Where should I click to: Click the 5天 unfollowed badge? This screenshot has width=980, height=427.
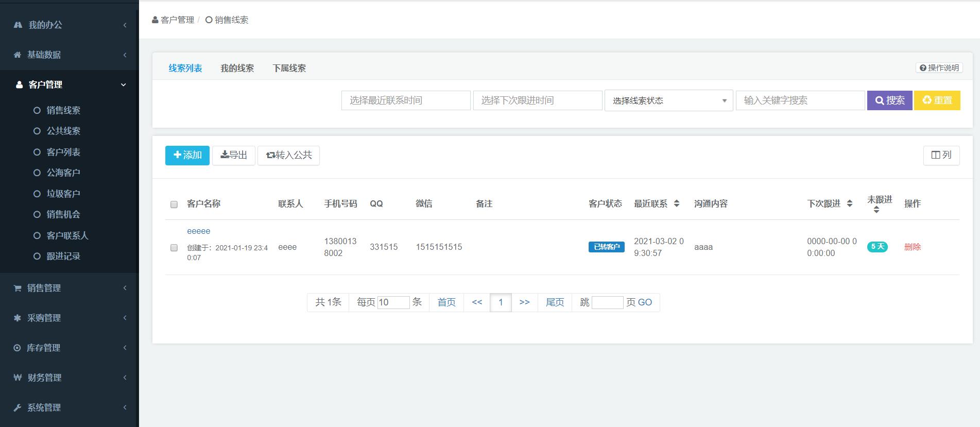click(x=878, y=247)
